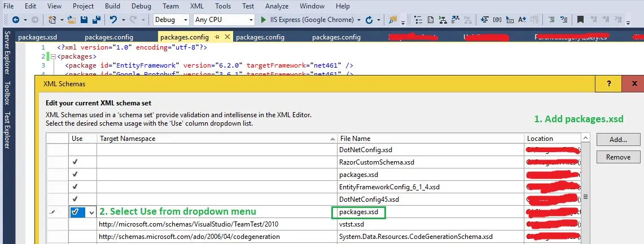Viewport: 644px width, 244px height.
Task: Select the EntityFrameworkConfig_6_1_4.xsd file name
Action: click(431, 187)
